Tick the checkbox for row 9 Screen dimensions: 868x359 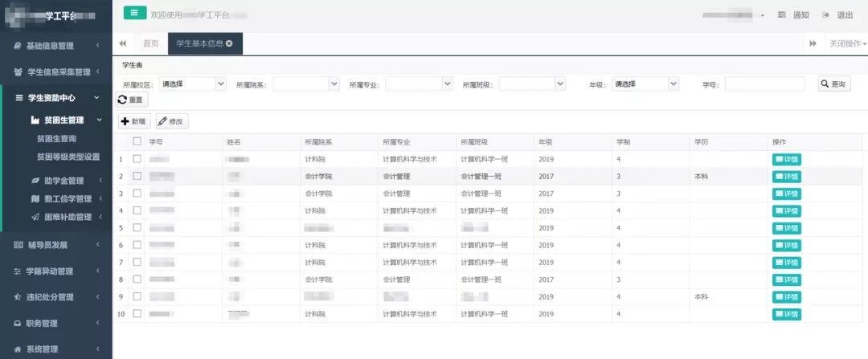click(x=137, y=296)
